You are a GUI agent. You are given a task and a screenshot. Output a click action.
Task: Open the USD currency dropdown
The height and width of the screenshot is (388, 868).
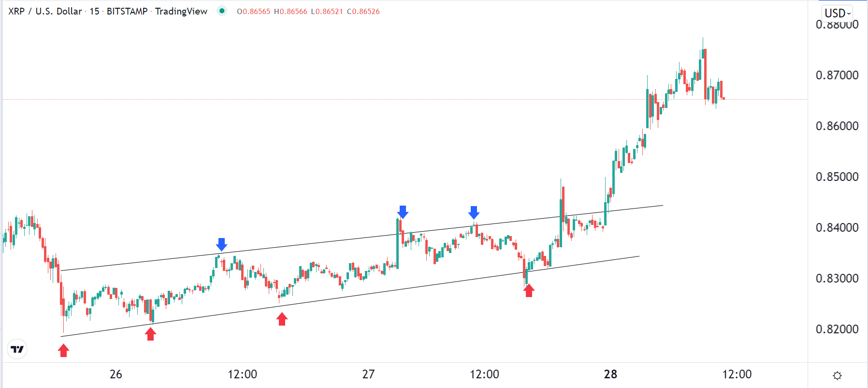(838, 13)
